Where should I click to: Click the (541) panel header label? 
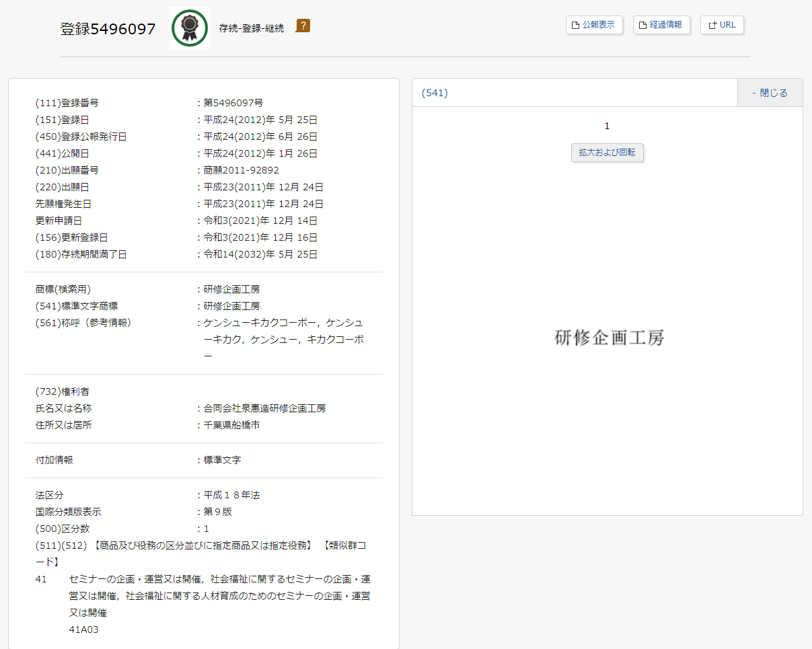click(435, 93)
